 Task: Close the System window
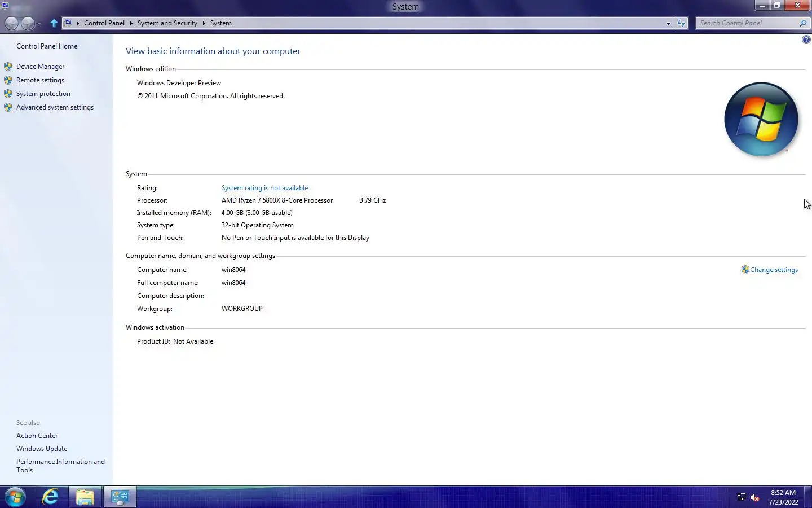click(x=797, y=6)
